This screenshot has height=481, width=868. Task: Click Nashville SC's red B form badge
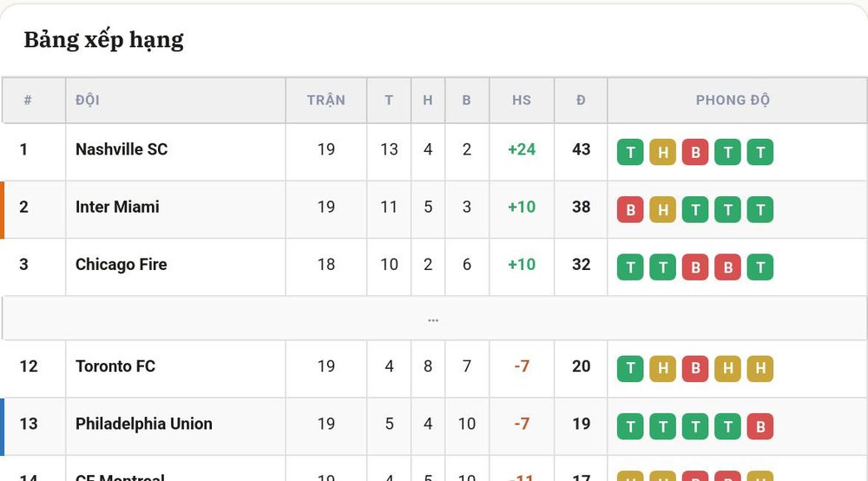pos(695,152)
